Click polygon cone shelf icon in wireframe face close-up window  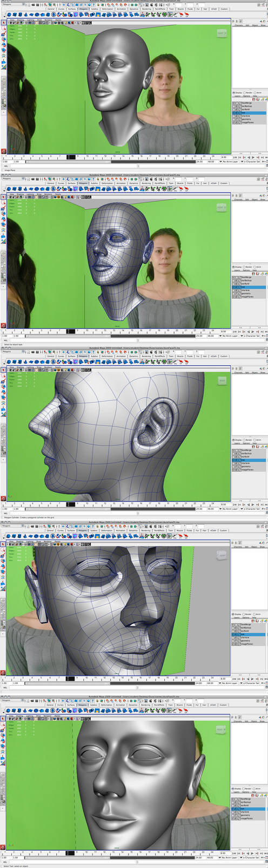(x=26, y=537)
